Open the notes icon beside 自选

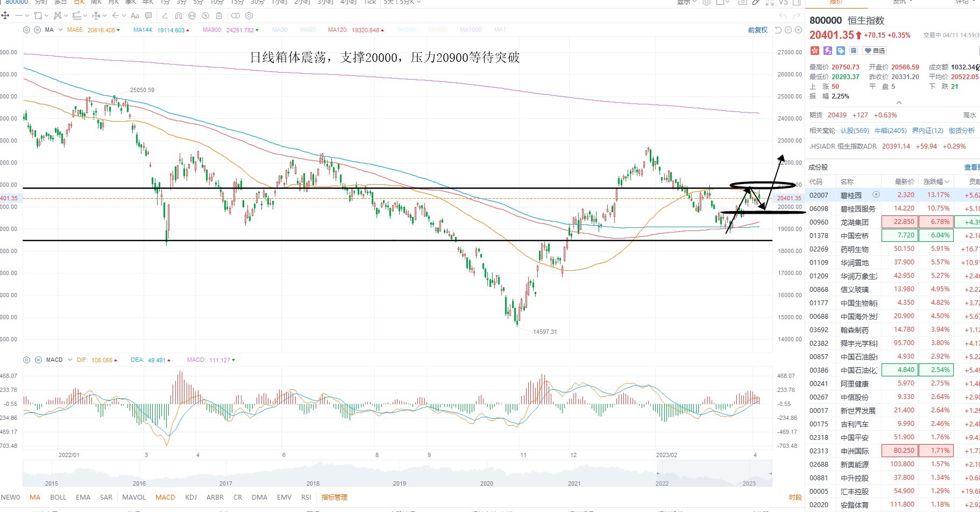tap(854, 51)
